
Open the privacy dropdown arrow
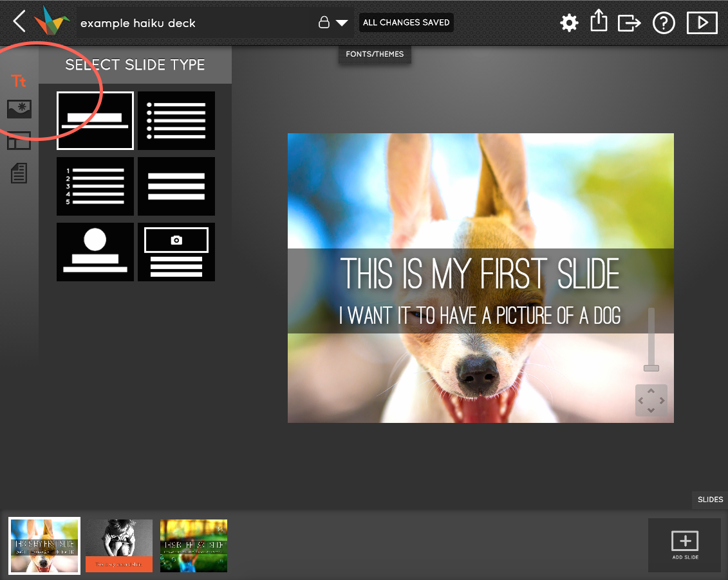[342, 23]
